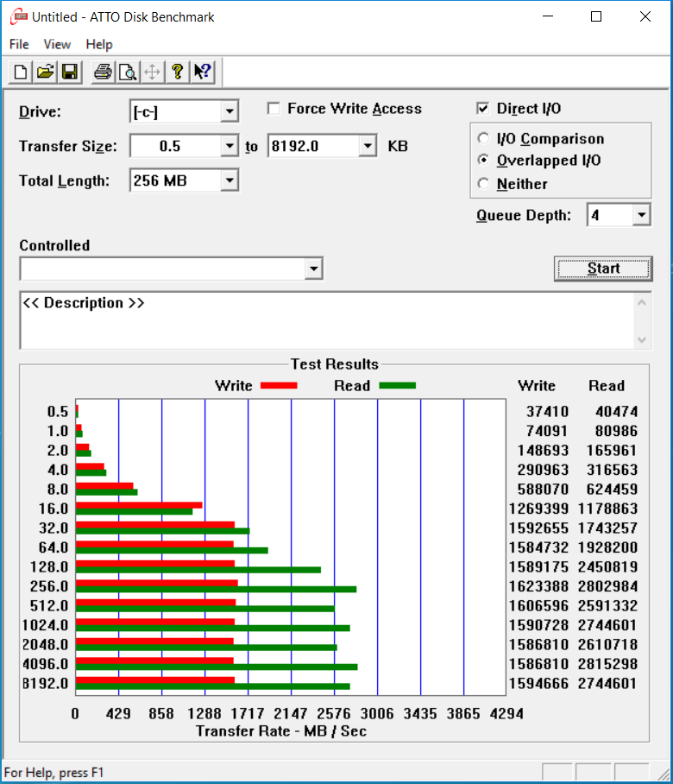Click the red Write legend swatch
The height and width of the screenshot is (784, 673).
click(279, 385)
